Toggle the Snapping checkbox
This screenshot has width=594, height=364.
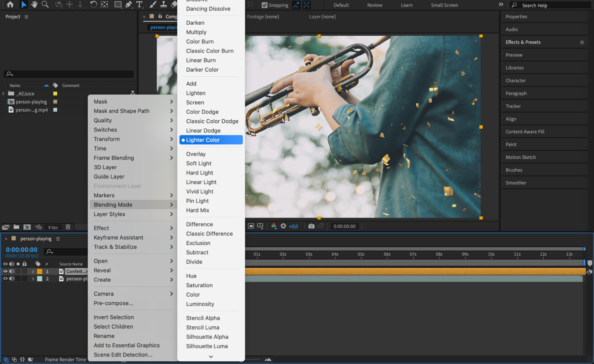pos(264,5)
